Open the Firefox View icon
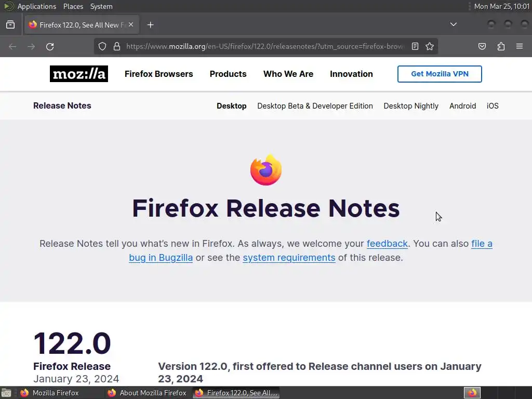 10,25
